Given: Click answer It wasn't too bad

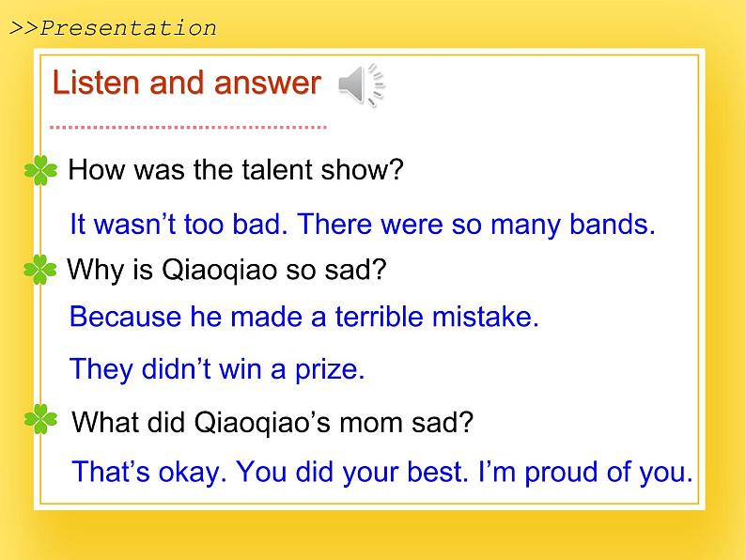Looking at the screenshot, I should click(x=179, y=224).
